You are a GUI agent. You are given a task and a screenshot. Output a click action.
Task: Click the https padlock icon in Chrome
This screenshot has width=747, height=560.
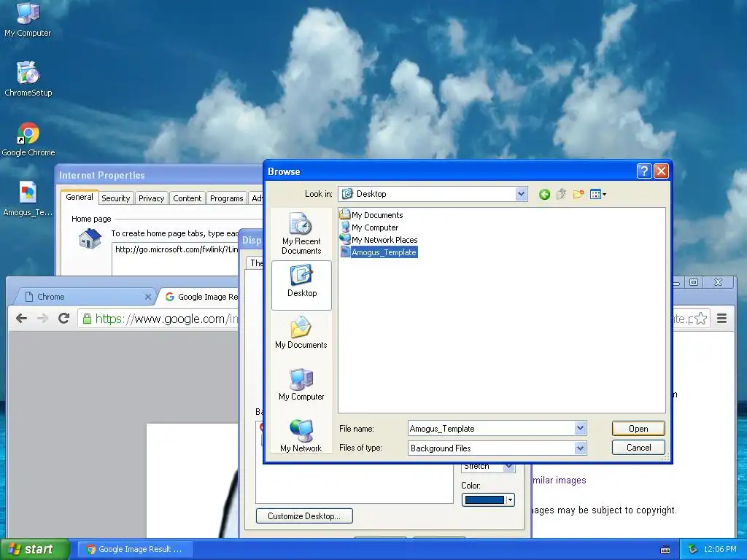[x=87, y=319]
